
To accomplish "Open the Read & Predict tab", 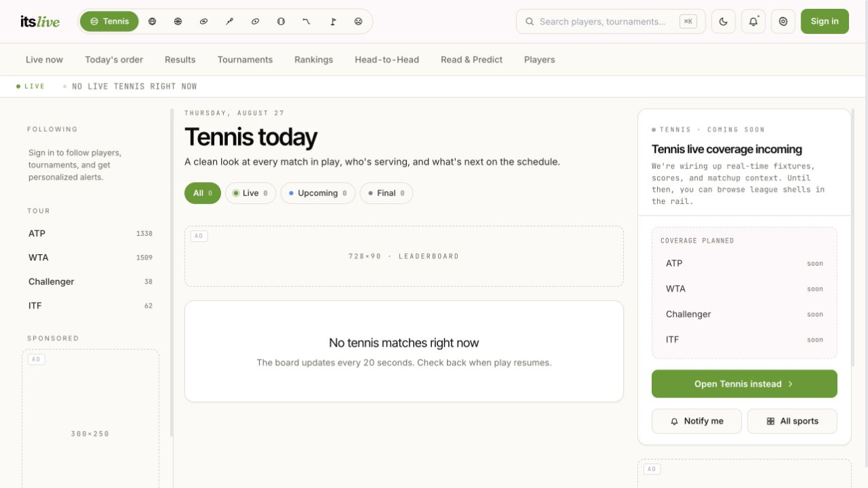I will click(x=471, y=60).
